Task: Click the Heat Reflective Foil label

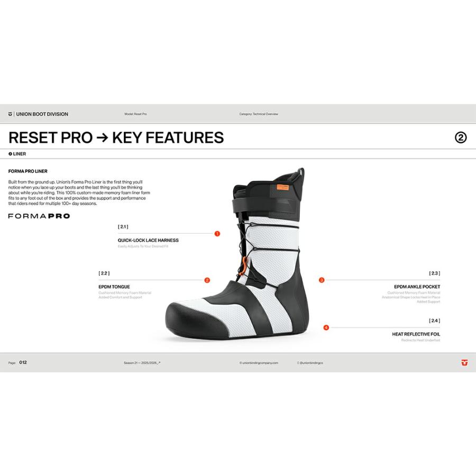Action: click(x=416, y=334)
